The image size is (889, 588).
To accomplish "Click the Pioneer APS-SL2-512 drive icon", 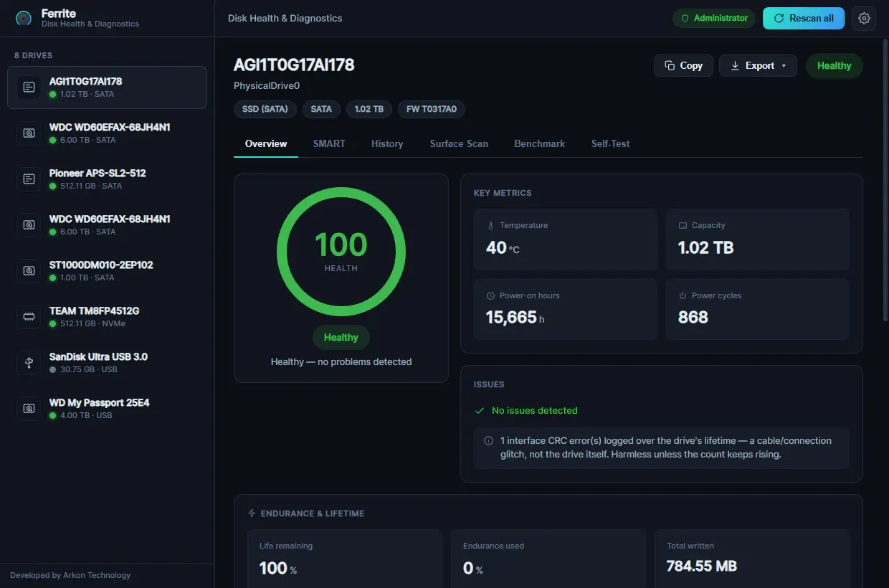I will (29, 179).
